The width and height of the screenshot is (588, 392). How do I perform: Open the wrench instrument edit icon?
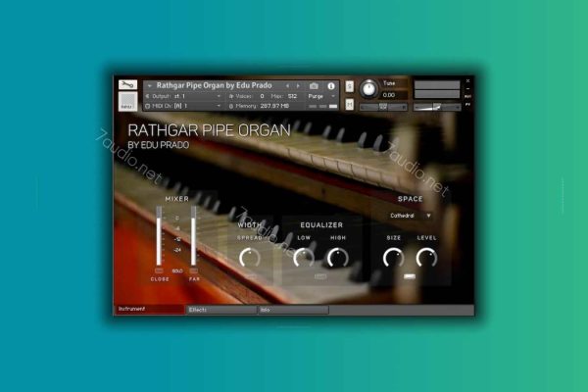point(127,85)
